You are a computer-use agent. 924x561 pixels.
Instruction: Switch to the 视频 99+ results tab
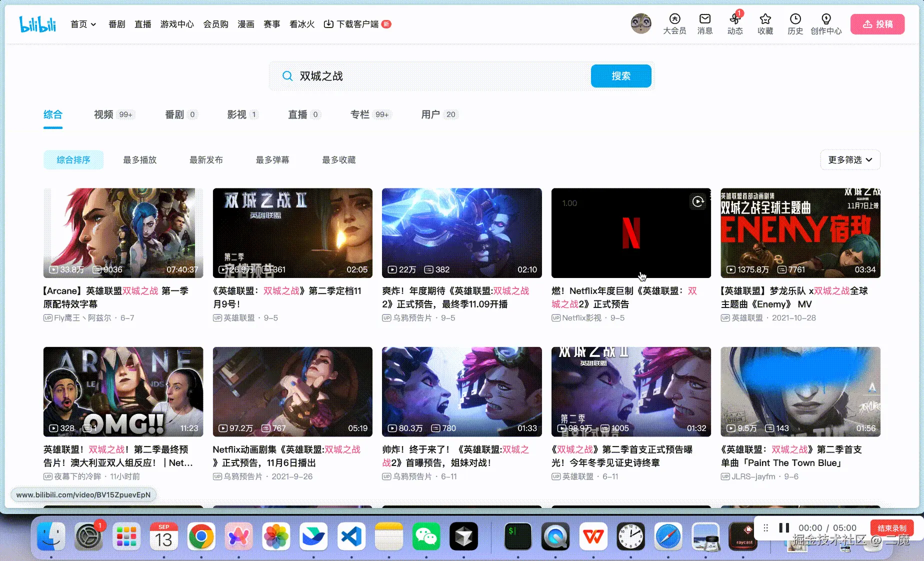tap(113, 114)
